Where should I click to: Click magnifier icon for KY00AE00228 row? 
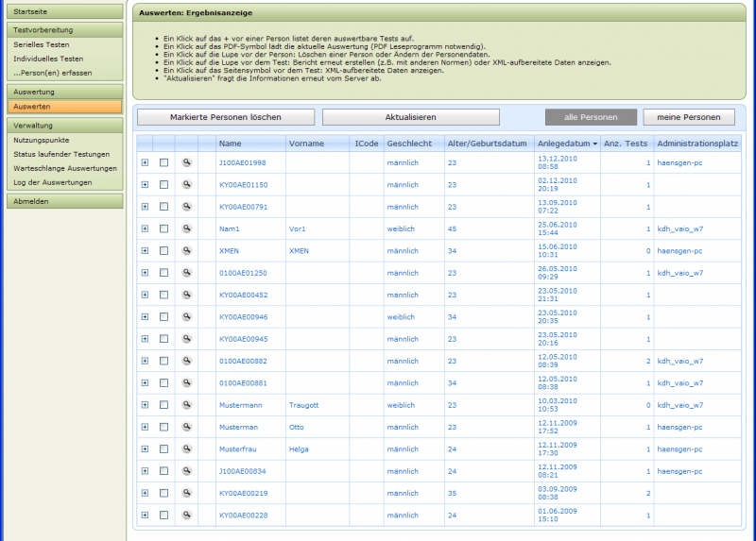(x=187, y=515)
